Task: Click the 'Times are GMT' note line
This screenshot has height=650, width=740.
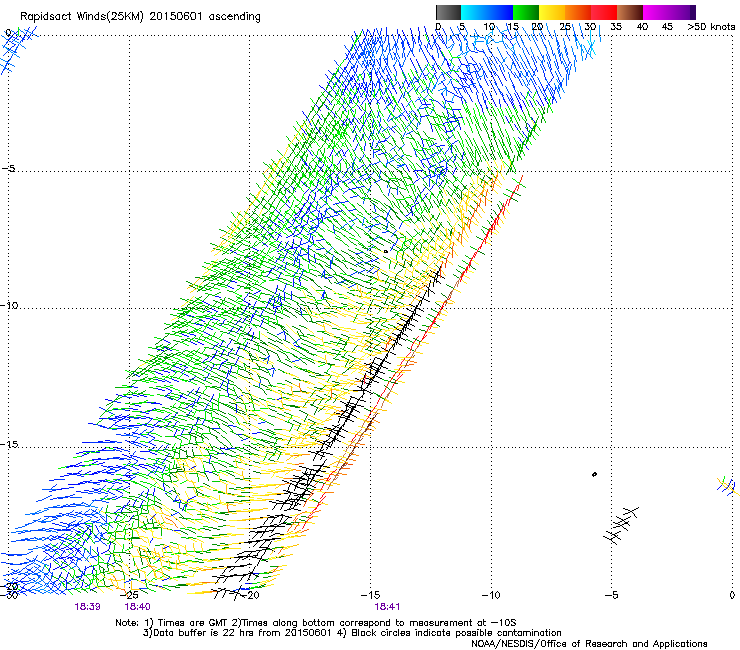Action: point(316,623)
